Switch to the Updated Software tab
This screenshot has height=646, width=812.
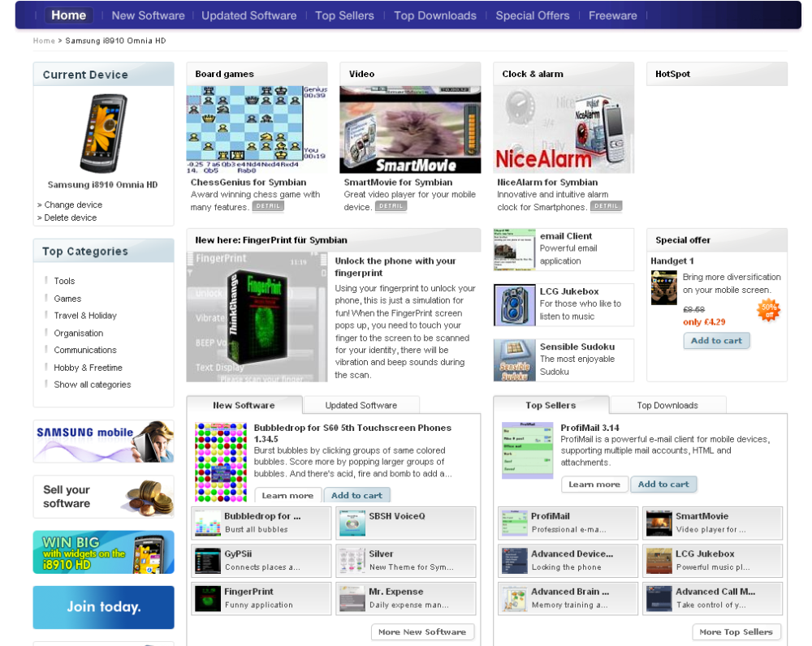coord(361,405)
